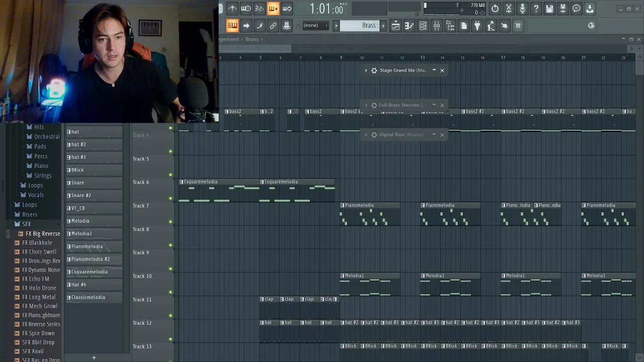Screen dimensions: 644x362
Task: Toggle auto-scroll arrow icon
Action: pos(246,26)
